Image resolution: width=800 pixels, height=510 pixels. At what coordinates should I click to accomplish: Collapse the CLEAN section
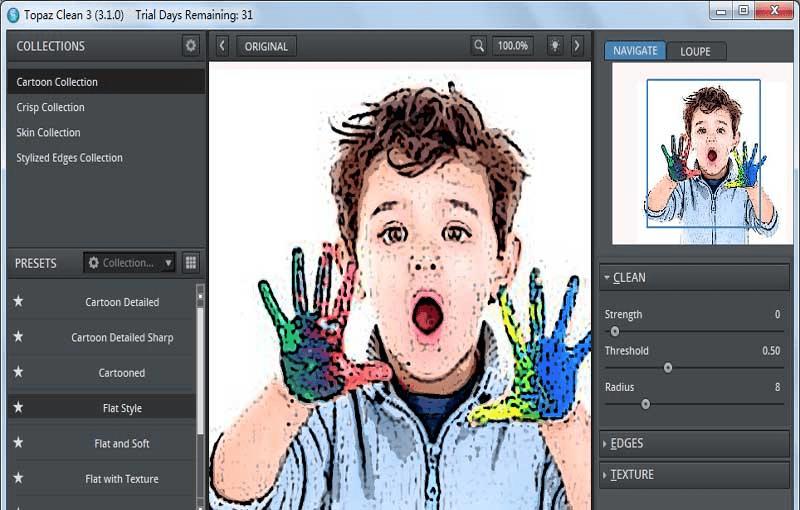click(694, 277)
